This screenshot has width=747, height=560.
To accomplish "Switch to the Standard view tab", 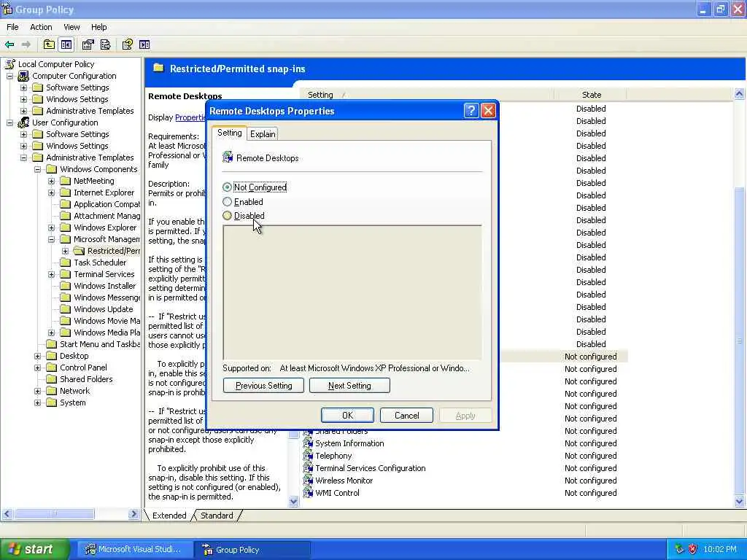I will (217, 516).
